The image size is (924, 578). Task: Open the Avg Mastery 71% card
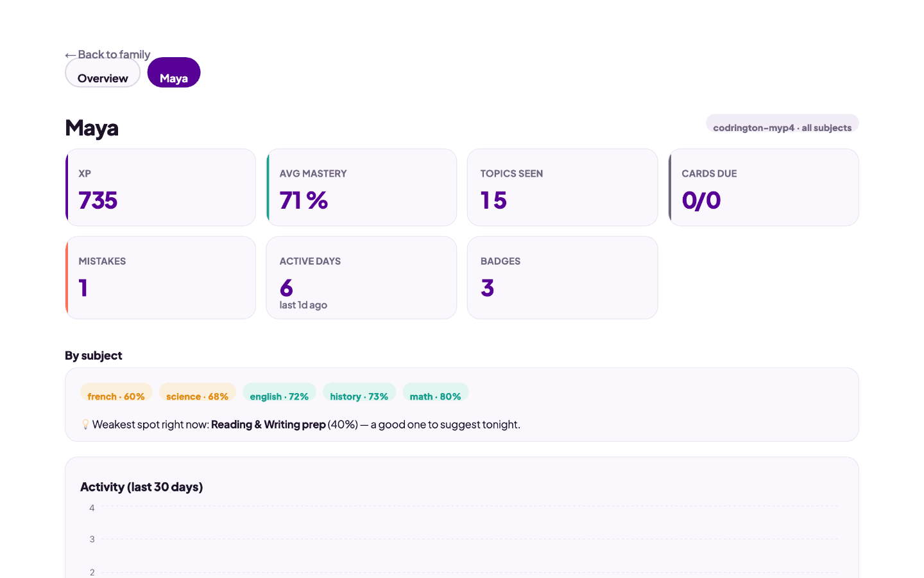361,188
